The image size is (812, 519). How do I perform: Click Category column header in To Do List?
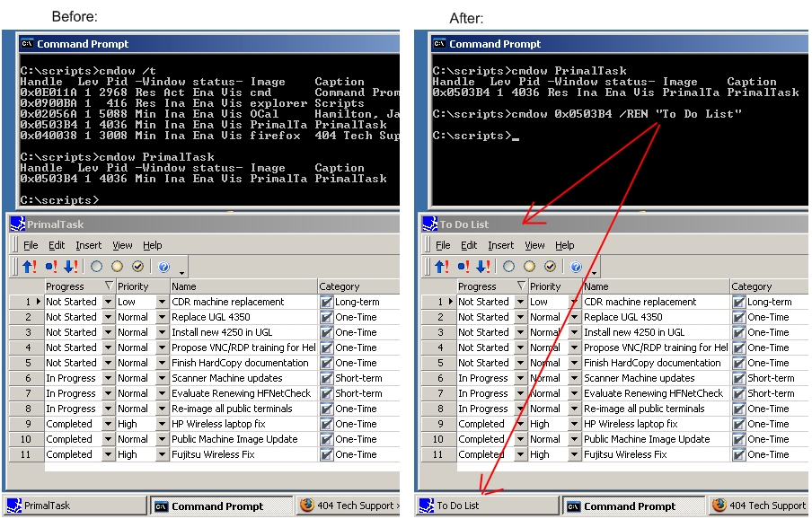click(x=769, y=286)
